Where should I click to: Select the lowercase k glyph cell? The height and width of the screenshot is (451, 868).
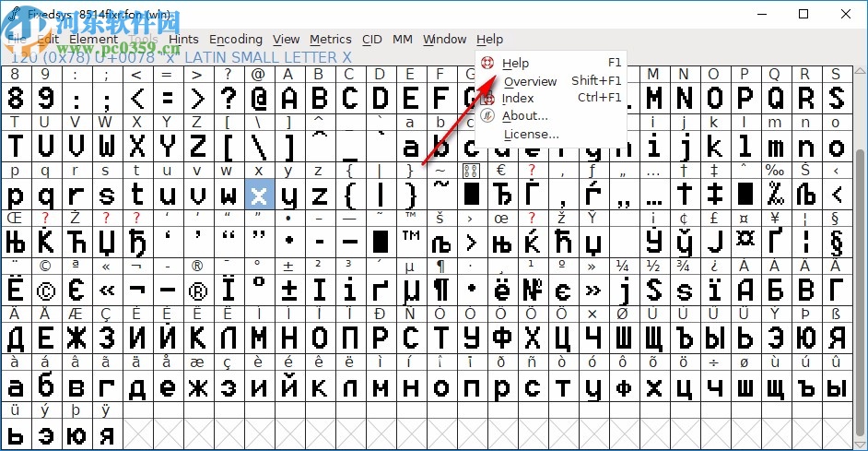tap(714, 147)
